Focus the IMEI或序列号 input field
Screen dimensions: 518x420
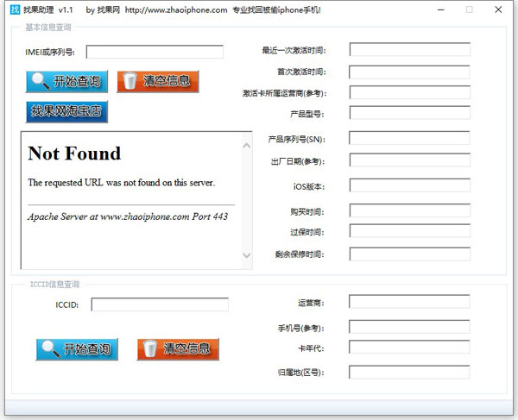click(154, 52)
